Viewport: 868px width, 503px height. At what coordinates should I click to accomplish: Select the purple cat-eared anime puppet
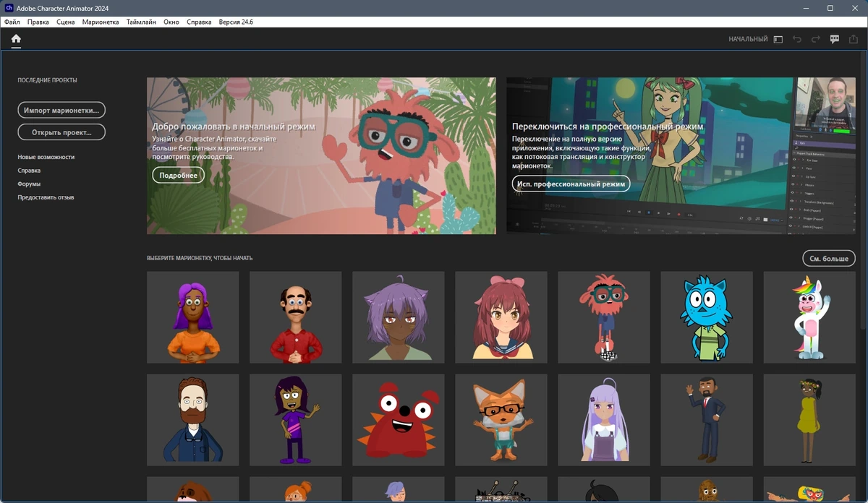[x=399, y=317]
